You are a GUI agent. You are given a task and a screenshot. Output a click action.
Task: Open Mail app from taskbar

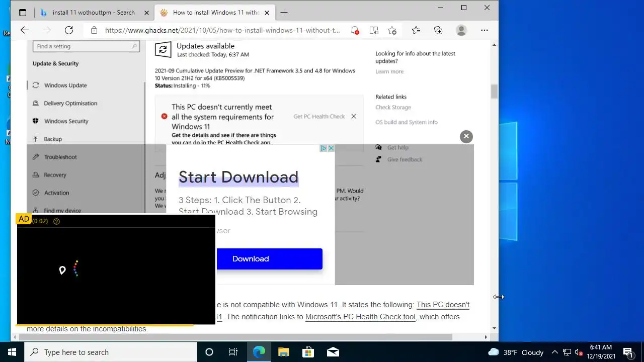click(x=333, y=352)
